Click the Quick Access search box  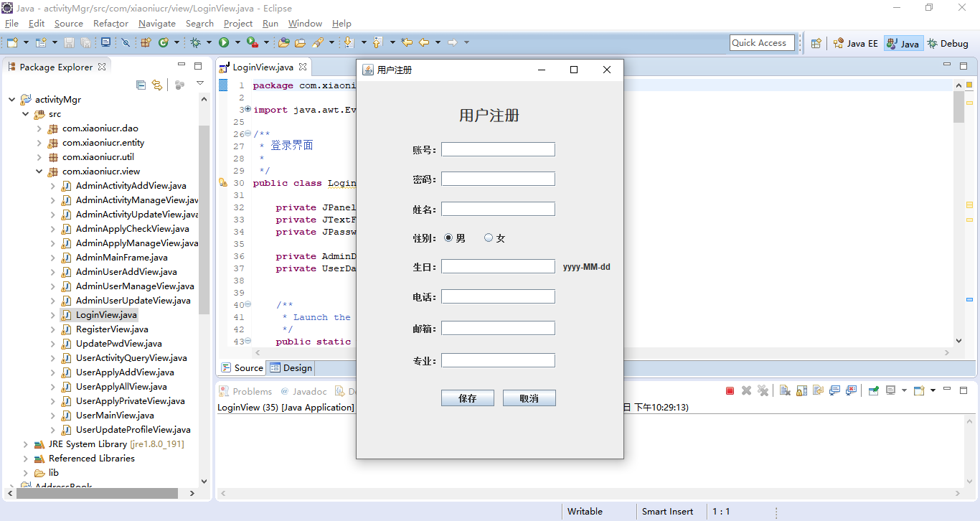tap(762, 43)
